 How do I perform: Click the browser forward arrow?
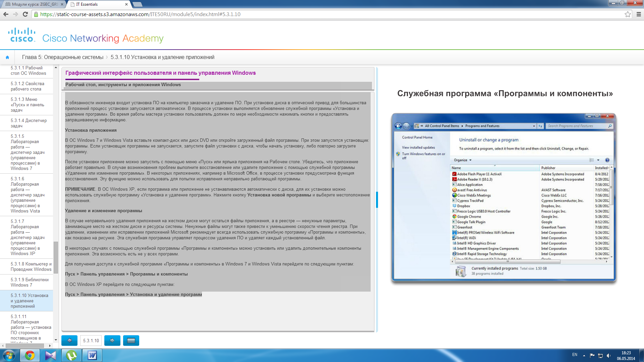[15, 14]
